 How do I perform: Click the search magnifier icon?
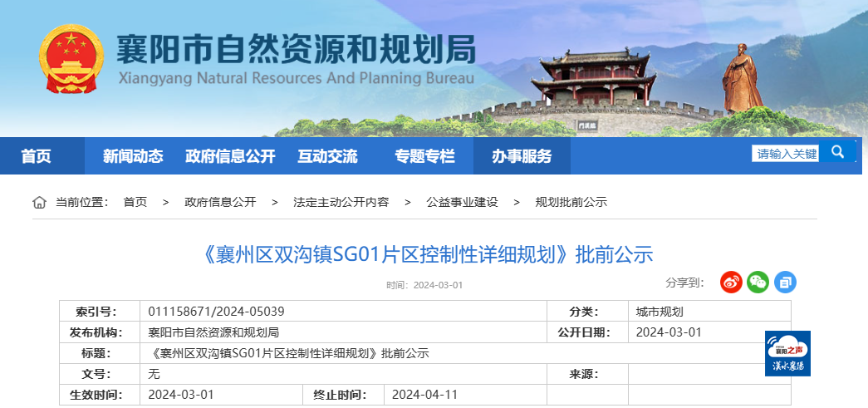837,152
